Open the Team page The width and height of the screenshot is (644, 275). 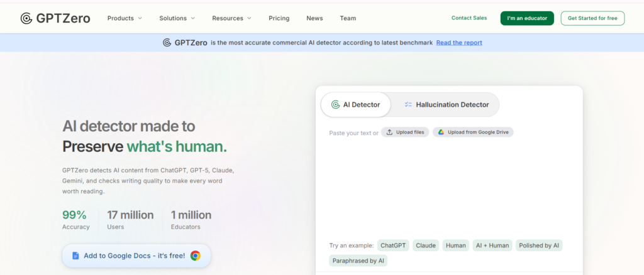tap(348, 18)
